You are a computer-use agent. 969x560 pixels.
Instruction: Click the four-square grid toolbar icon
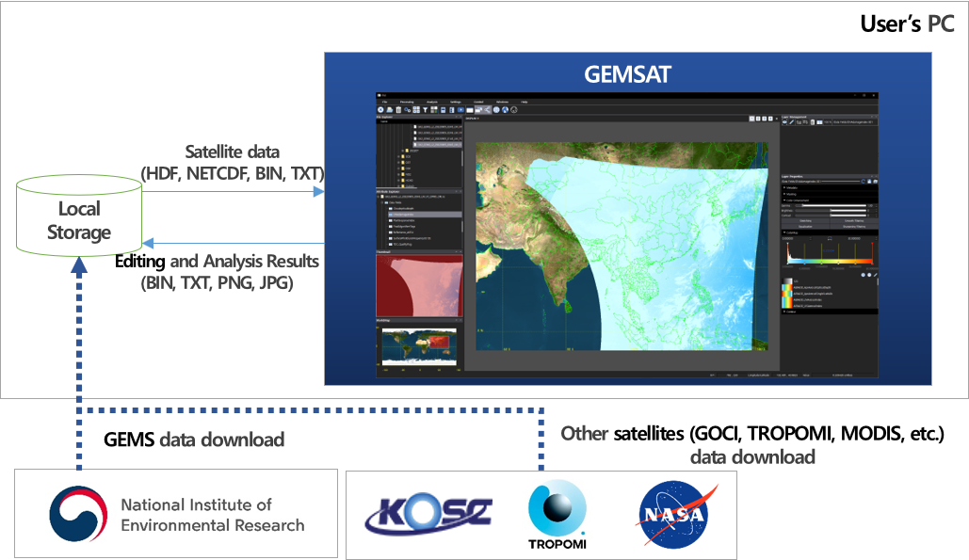pyautogui.click(x=416, y=110)
